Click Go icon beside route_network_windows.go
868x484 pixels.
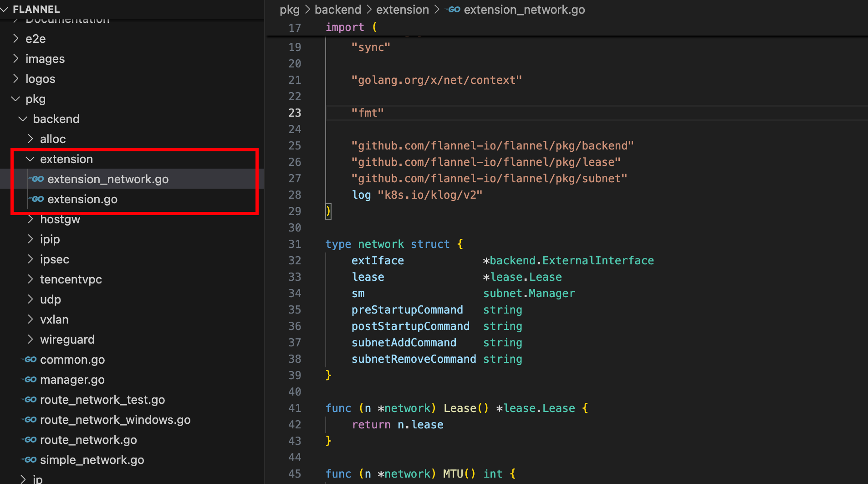[30, 420]
